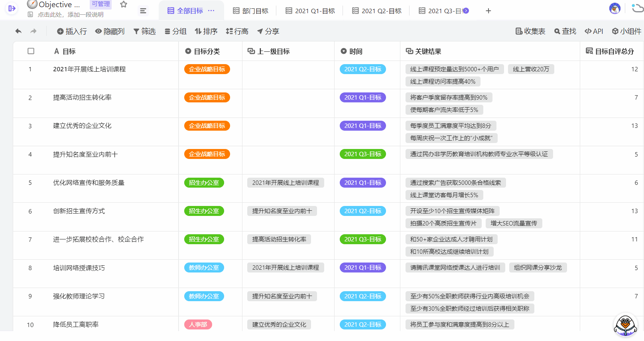Open the 筛选 filter menu
Image resolution: width=644 pixels, height=341 pixels.
pyautogui.click(x=144, y=31)
